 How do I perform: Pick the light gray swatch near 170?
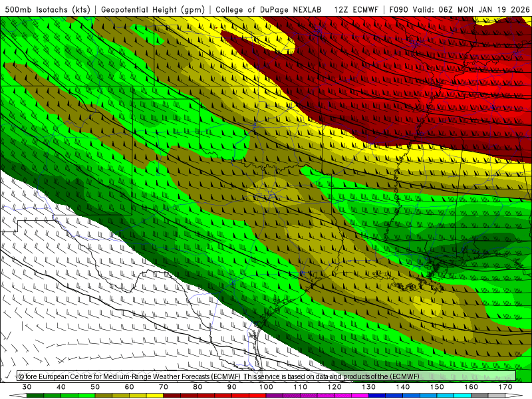click(x=497, y=396)
